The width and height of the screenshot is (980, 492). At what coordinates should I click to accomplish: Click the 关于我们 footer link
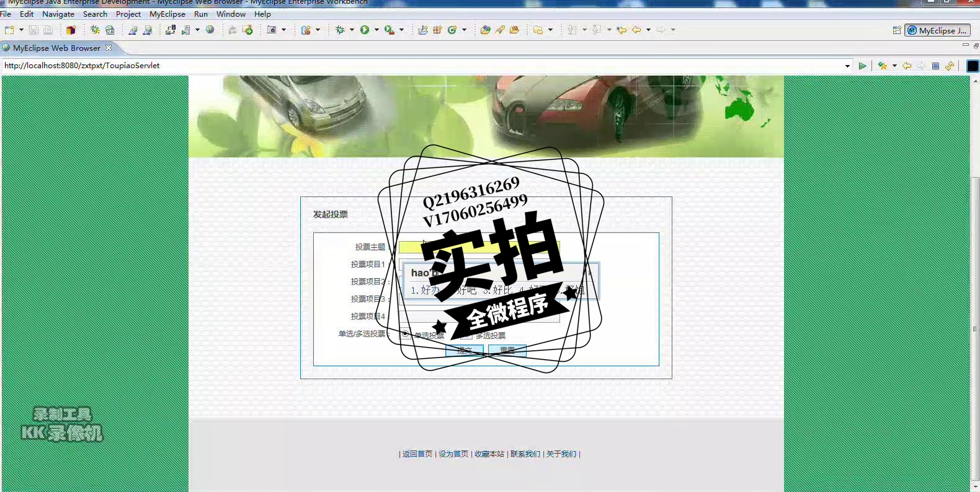point(561,454)
